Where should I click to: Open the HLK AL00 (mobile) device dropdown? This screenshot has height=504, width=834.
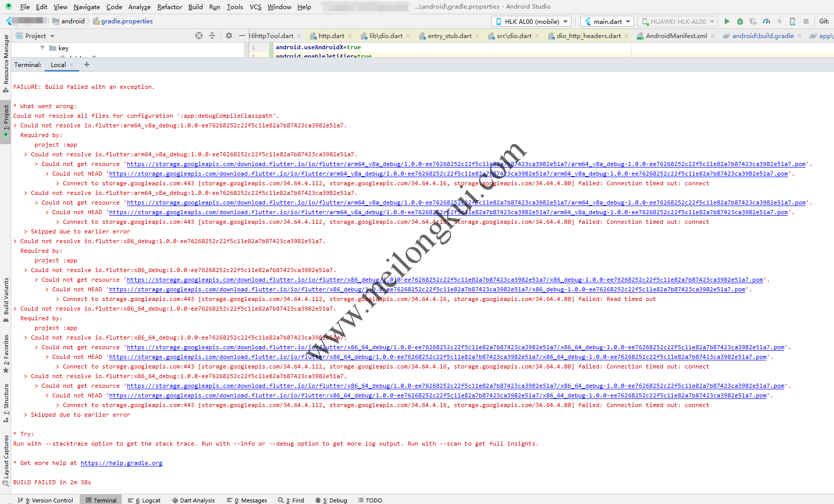[x=531, y=21]
